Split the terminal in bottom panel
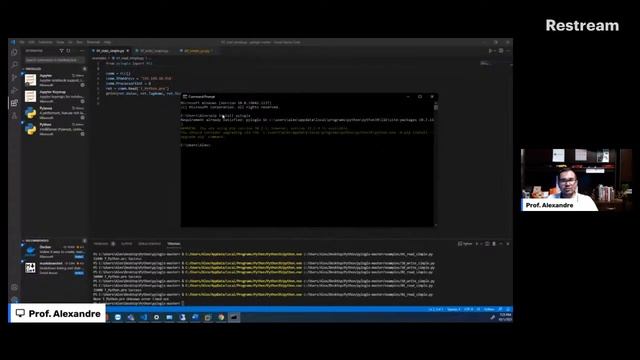 click(x=487, y=244)
